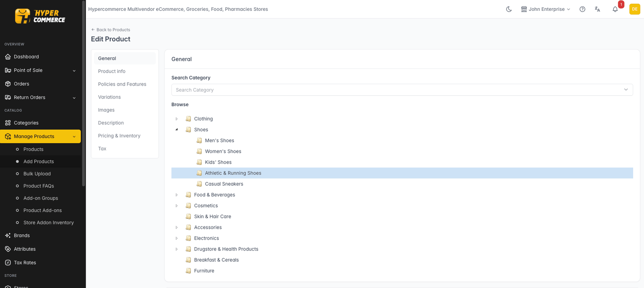Click the folder icon beside Shoes
Viewport: 644px width, 288px height.
click(x=188, y=130)
